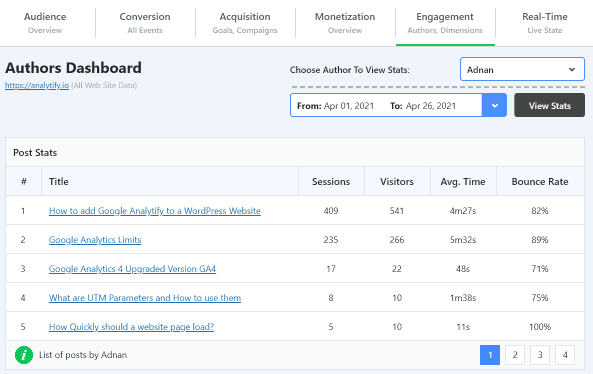Click the 75% bounce rate cell
This screenshot has height=374, width=593.
540,298
